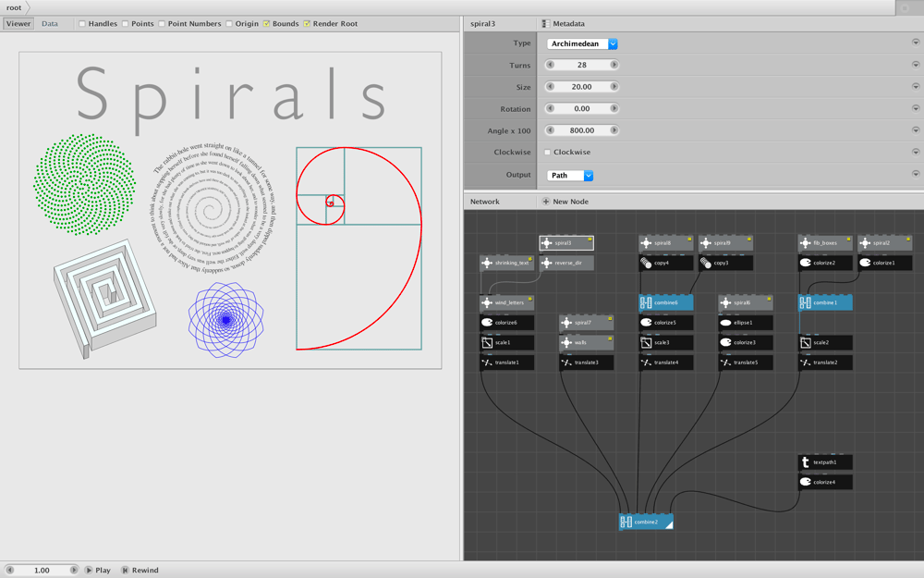924x578 pixels.
Task: Open the Clockwise parameter options arrow
Action: [x=916, y=152]
